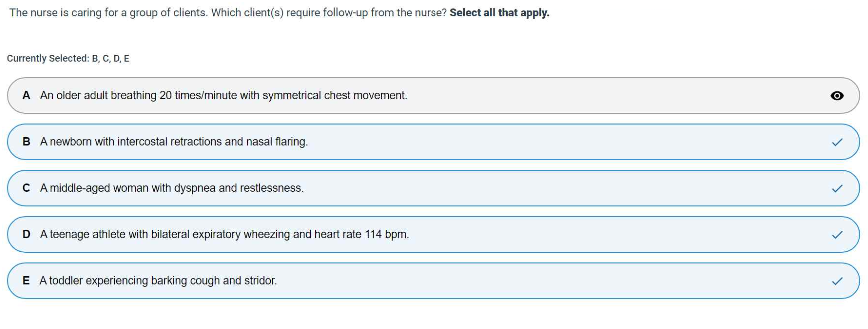Click the letter E answer label
This screenshot has width=868, height=329.
[26, 281]
